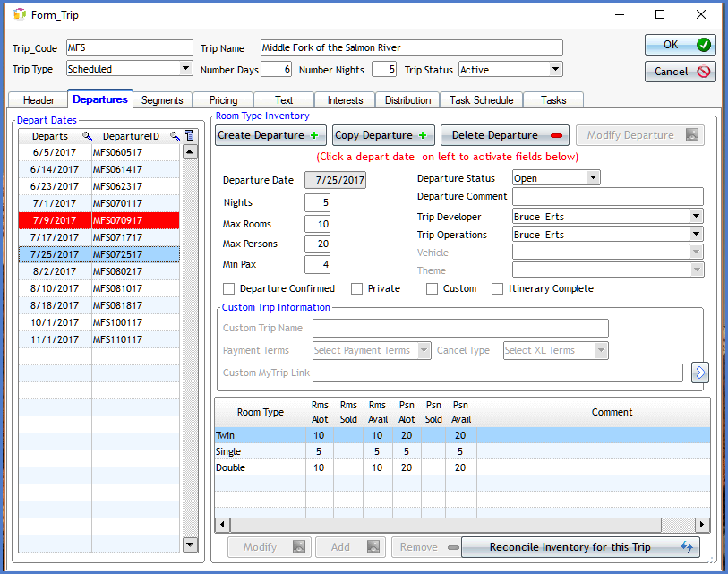Open the Pricing tab
The height and width of the screenshot is (574, 728).
[x=223, y=100]
